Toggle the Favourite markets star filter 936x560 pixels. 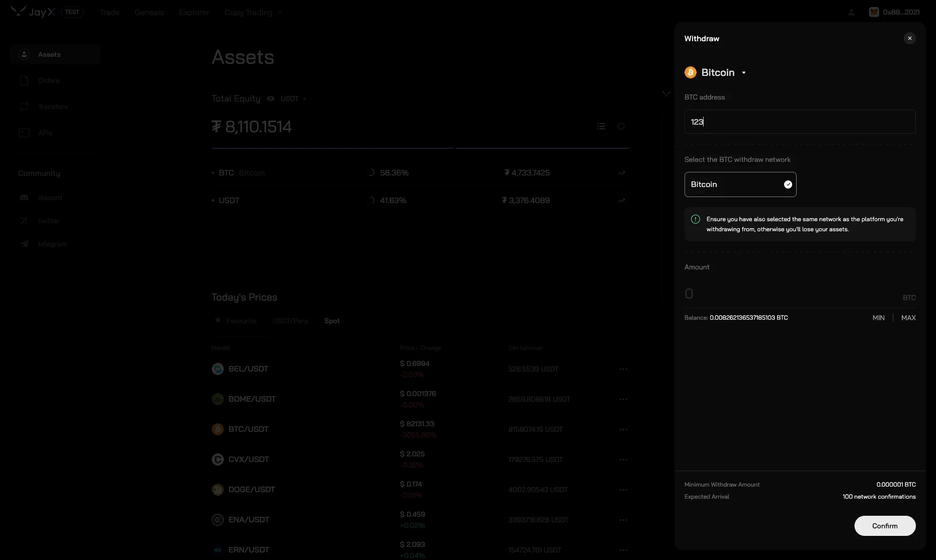(x=218, y=321)
